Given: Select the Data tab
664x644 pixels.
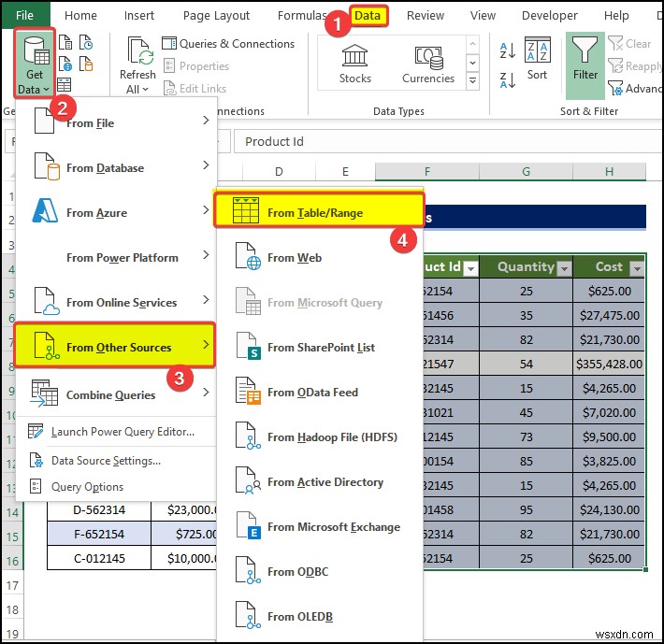Looking at the screenshot, I should pyautogui.click(x=368, y=16).
